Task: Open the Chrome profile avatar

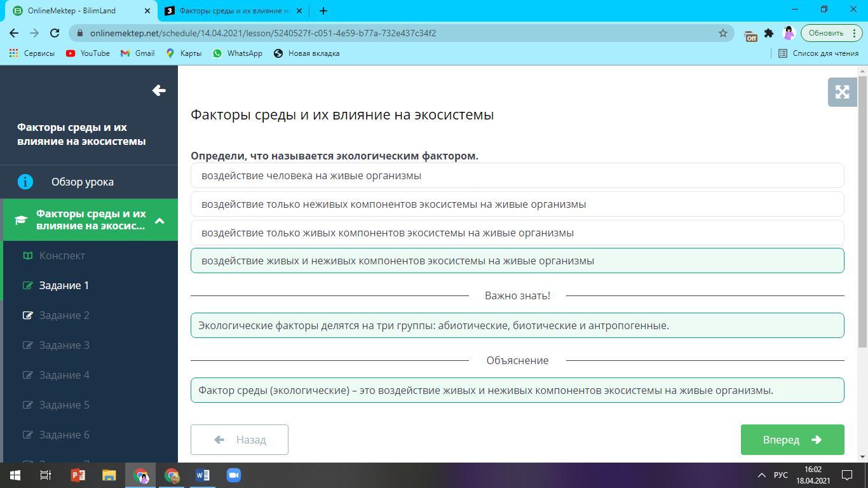Action: (x=789, y=33)
